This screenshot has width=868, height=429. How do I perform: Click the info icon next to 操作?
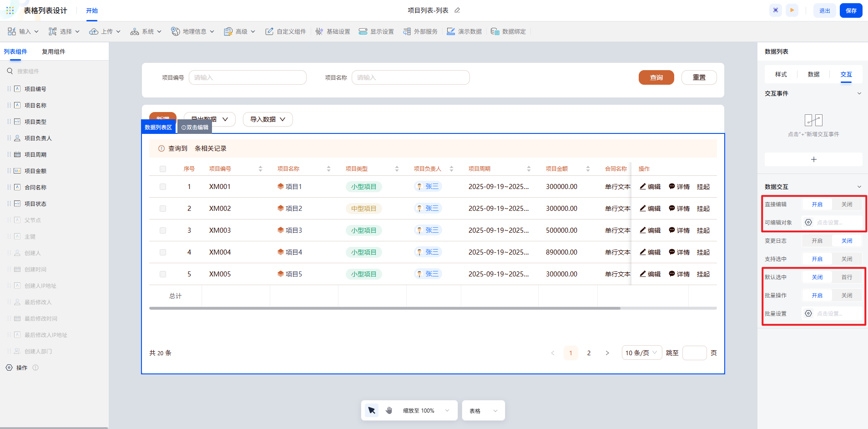coord(35,368)
